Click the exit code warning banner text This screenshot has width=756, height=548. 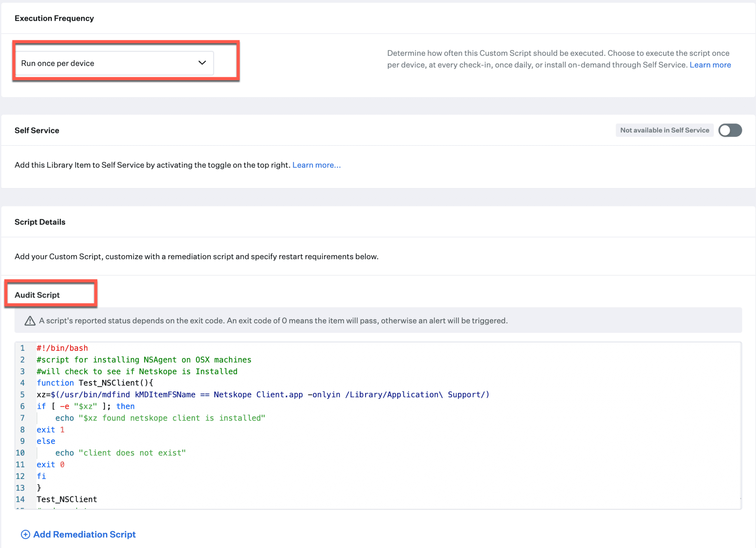273,321
